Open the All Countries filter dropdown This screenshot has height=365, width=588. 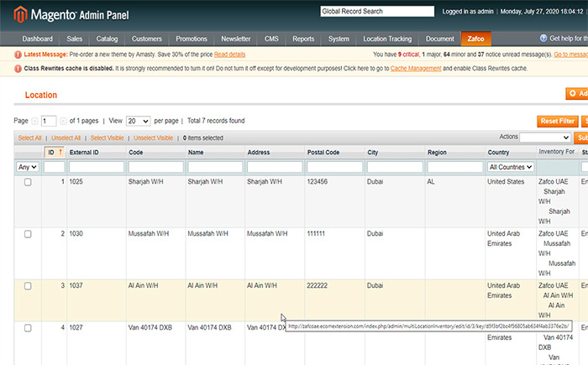pyautogui.click(x=511, y=167)
